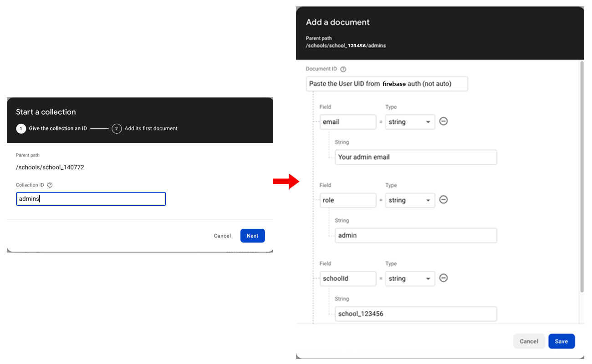The image size is (592, 364).
Task: Open the schoolId field type dropdown
Action: click(410, 278)
